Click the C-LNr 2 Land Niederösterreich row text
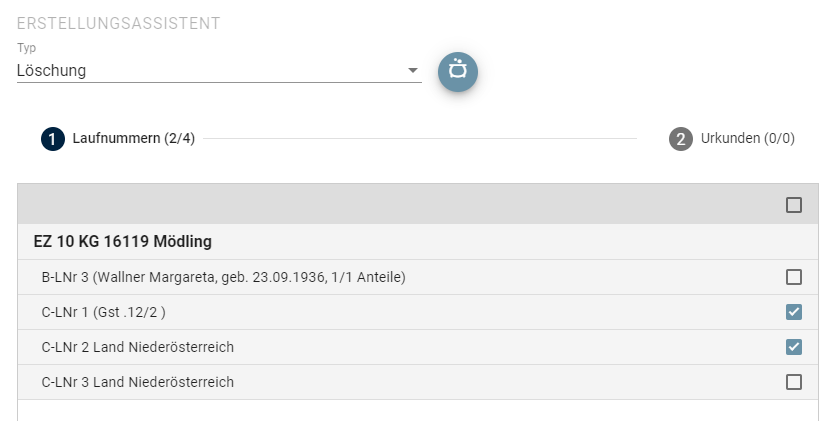Screen dimensions: 830x421 coord(138,347)
